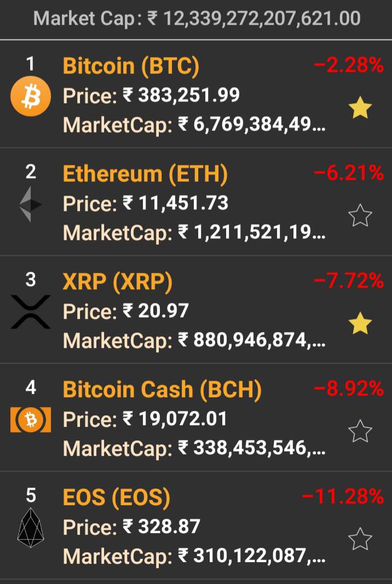Open the Ethereum (ETH) coin title
392x584 pixels.
tap(145, 174)
